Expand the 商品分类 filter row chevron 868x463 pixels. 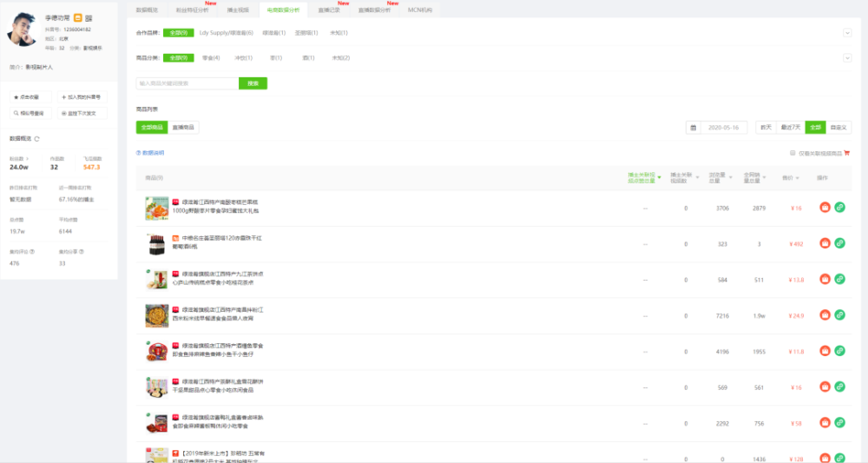(x=847, y=57)
